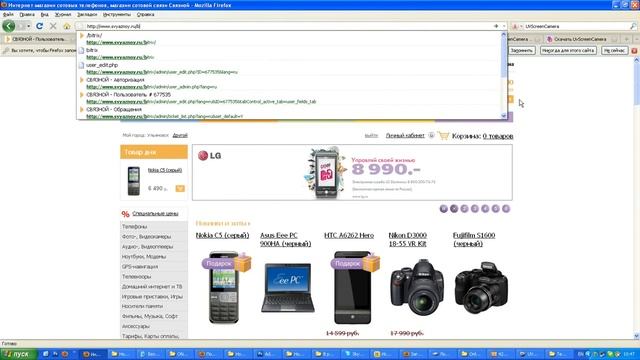The width and height of the screenshot is (640, 360).
Task: Select the first banner slide dot
Action: tap(444, 209)
